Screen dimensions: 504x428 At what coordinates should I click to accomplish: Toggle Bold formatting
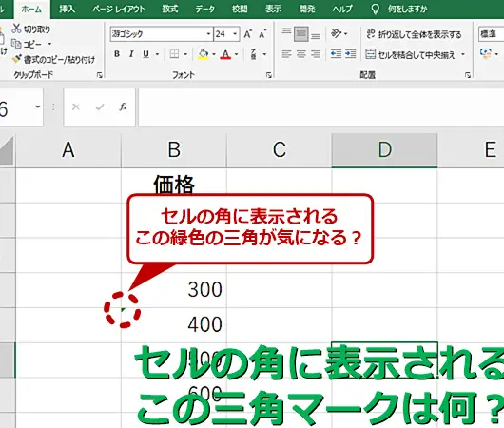[117, 54]
